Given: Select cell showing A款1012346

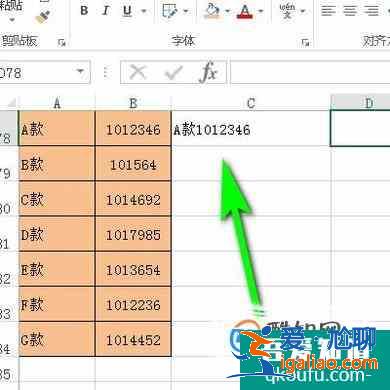Looking at the screenshot, I should tap(251, 129).
